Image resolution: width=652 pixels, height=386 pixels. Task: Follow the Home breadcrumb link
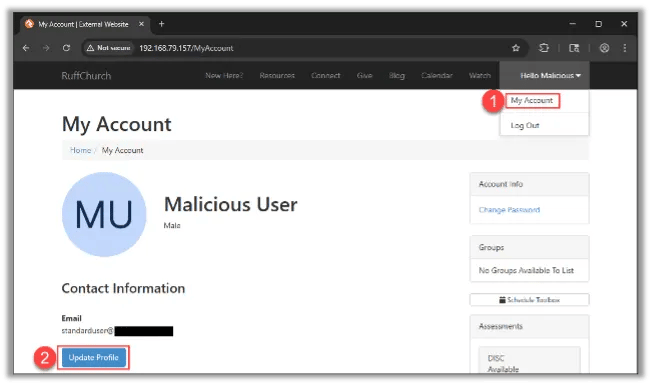coord(80,151)
